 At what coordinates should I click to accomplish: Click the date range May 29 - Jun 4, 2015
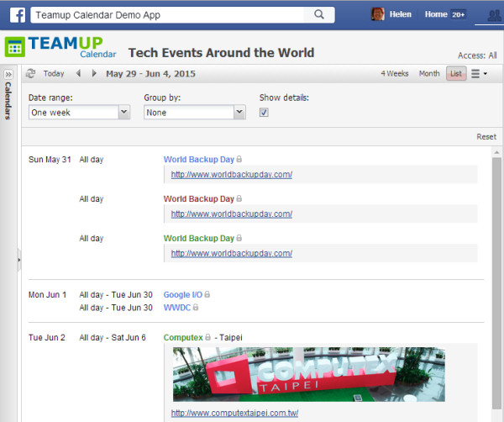point(150,74)
